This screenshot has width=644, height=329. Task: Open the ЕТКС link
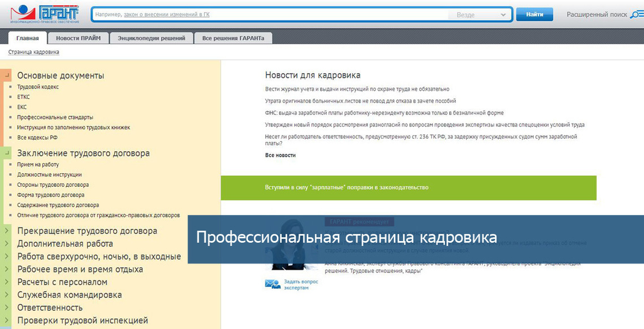pos(23,97)
